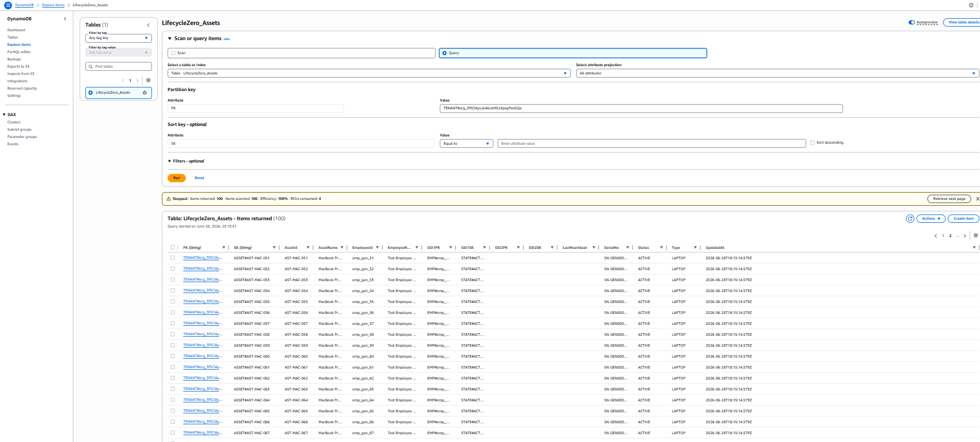
Task: Sort by the GSI1PK column arrow
Action: point(451,247)
